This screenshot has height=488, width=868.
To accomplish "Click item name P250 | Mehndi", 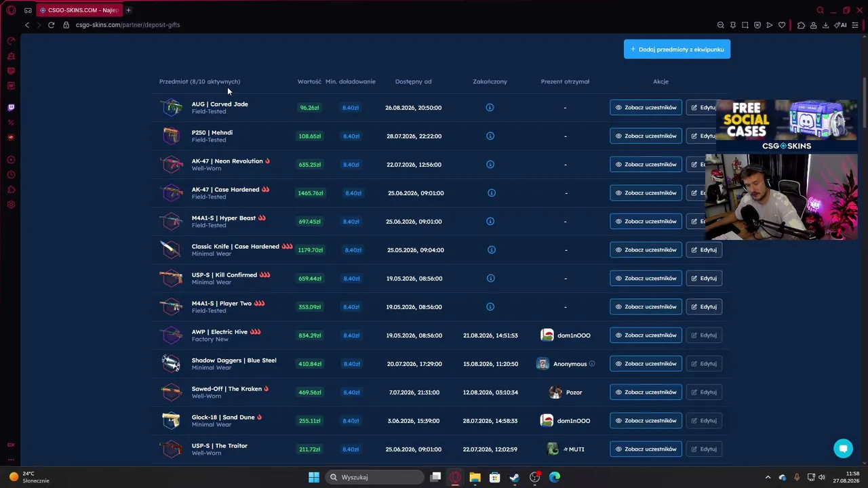I will click(x=212, y=133).
